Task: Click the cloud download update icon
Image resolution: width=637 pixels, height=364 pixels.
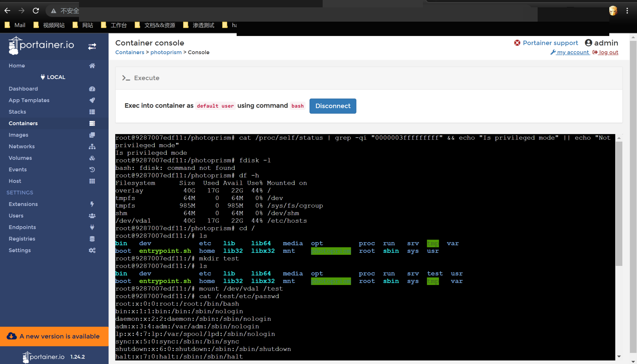Action: click(12, 336)
